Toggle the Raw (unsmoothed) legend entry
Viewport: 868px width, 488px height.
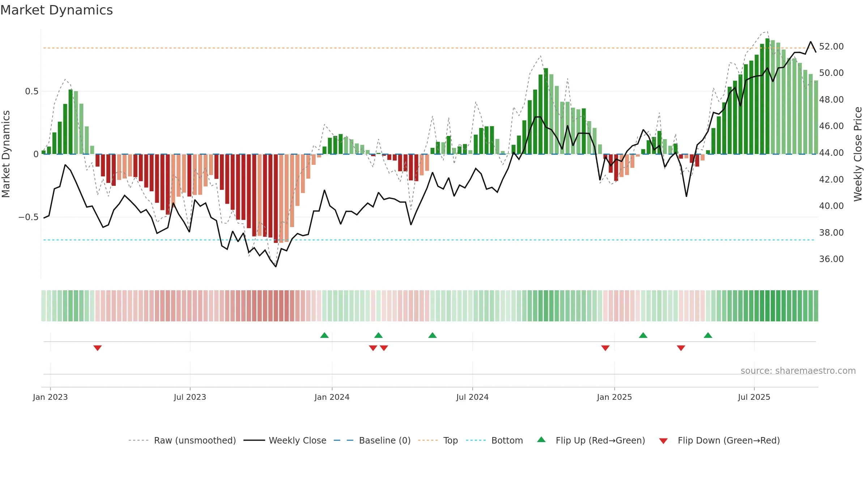pyautogui.click(x=182, y=440)
